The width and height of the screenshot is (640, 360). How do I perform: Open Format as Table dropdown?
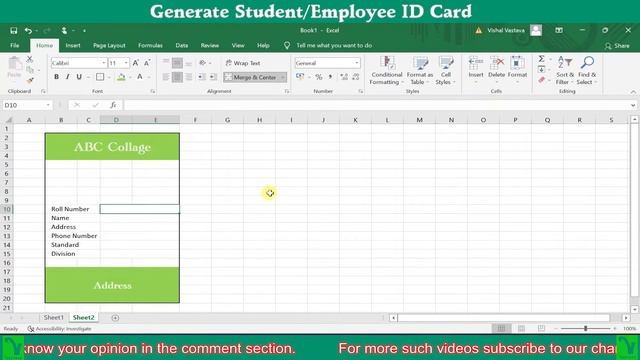[x=420, y=71]
